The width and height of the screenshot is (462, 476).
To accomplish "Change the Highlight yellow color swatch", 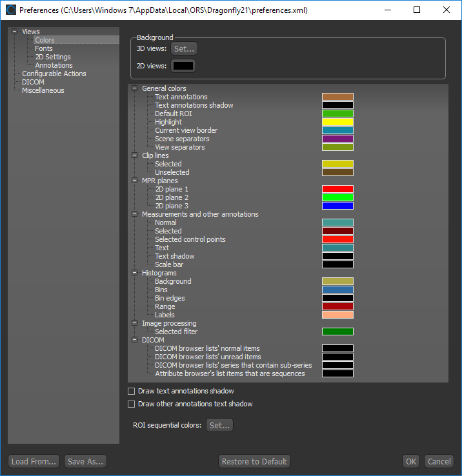I will 337,122.
